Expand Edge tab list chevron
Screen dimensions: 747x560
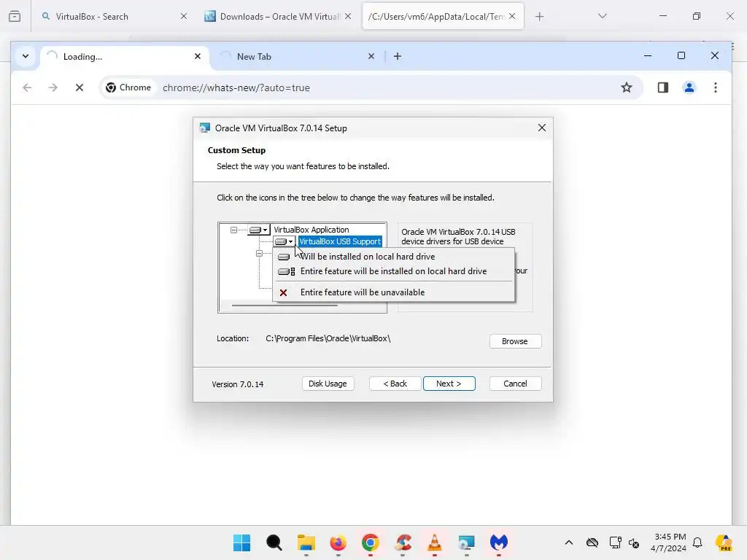click(602, 16)
